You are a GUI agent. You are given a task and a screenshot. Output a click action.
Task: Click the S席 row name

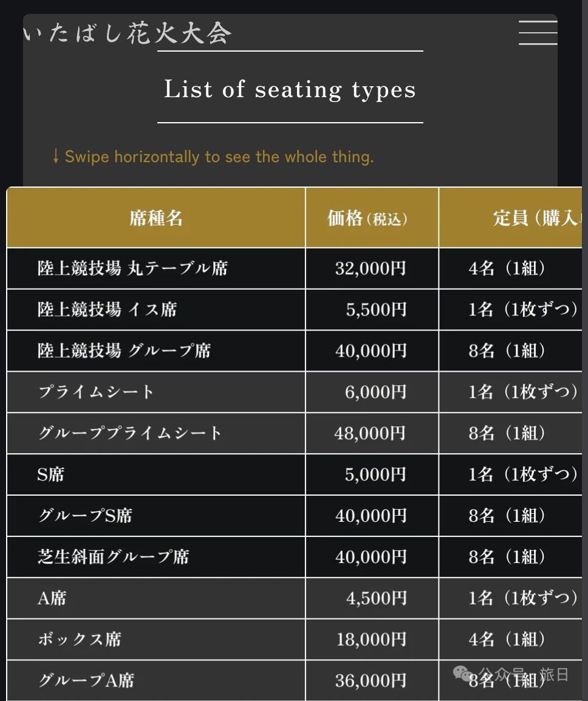tap(51, 474)
